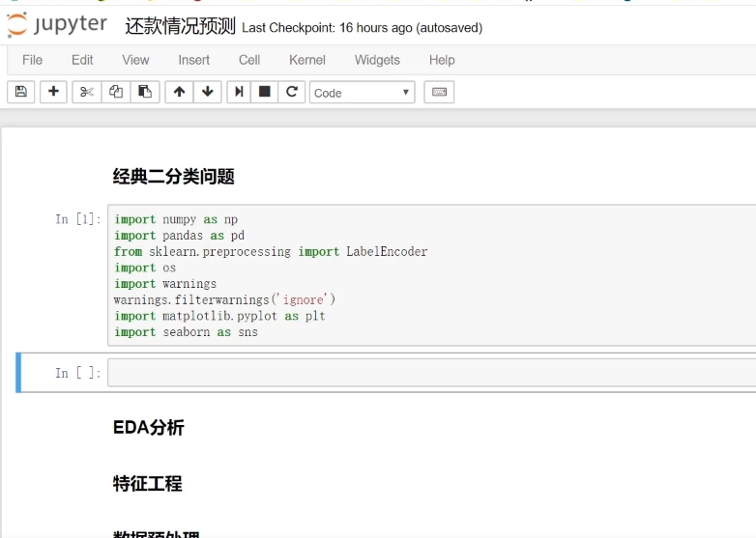The image size is (756, 538).
Task: Open the command palette keyboard icon
Action: pos(439,93)
